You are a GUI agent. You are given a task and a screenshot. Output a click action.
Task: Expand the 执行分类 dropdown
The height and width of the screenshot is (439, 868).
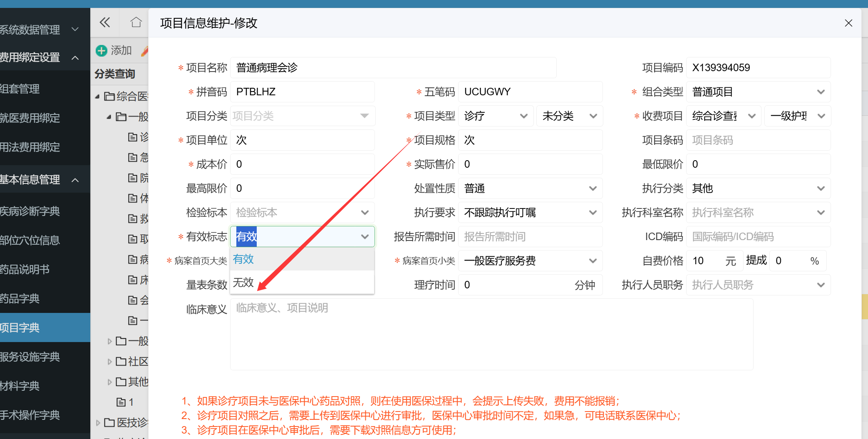[758, 188]
